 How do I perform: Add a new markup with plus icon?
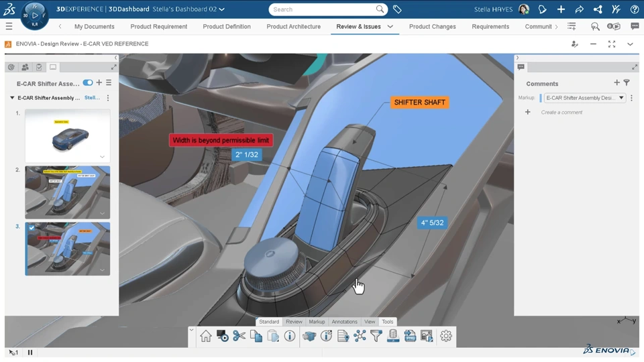click(99, 82)
